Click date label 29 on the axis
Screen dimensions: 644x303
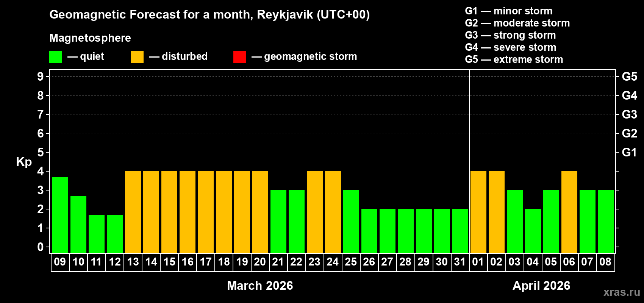coord(424,262)
